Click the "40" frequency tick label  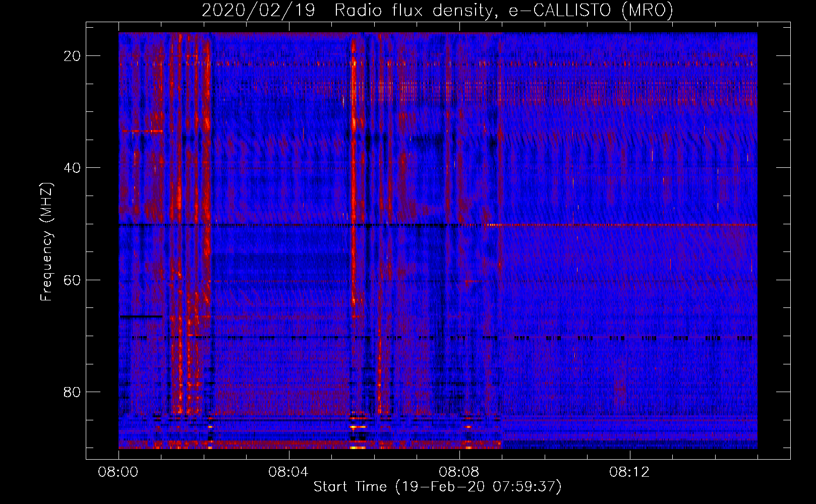(73, 168)
